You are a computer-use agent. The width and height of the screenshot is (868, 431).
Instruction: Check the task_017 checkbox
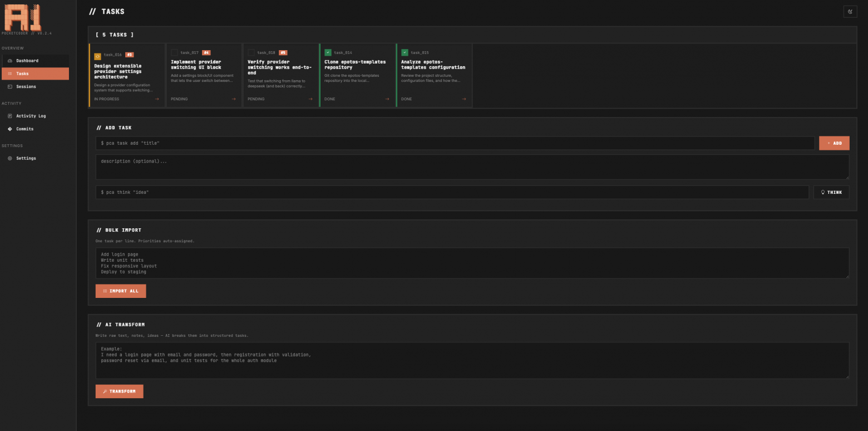point(174,53)
